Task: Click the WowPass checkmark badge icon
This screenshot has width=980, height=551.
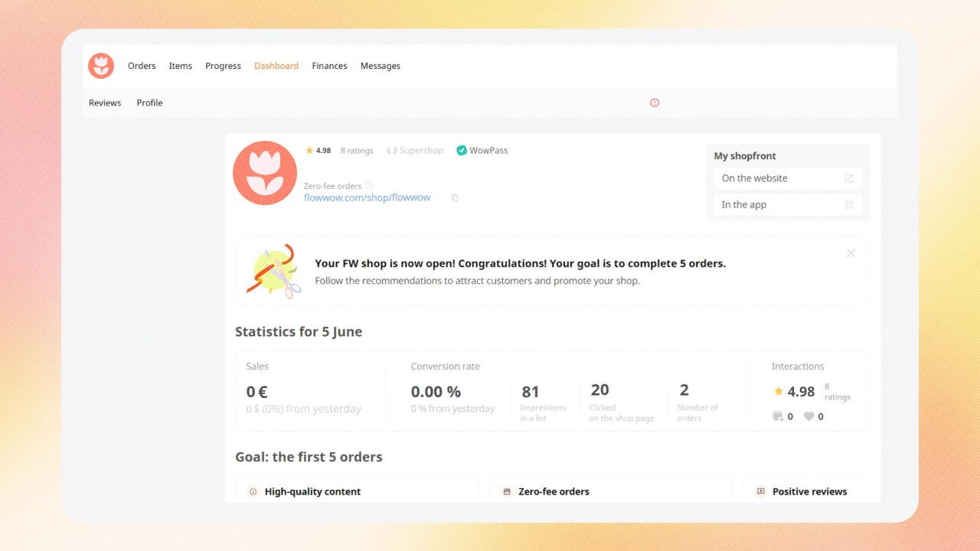Action: click(462, 151)
